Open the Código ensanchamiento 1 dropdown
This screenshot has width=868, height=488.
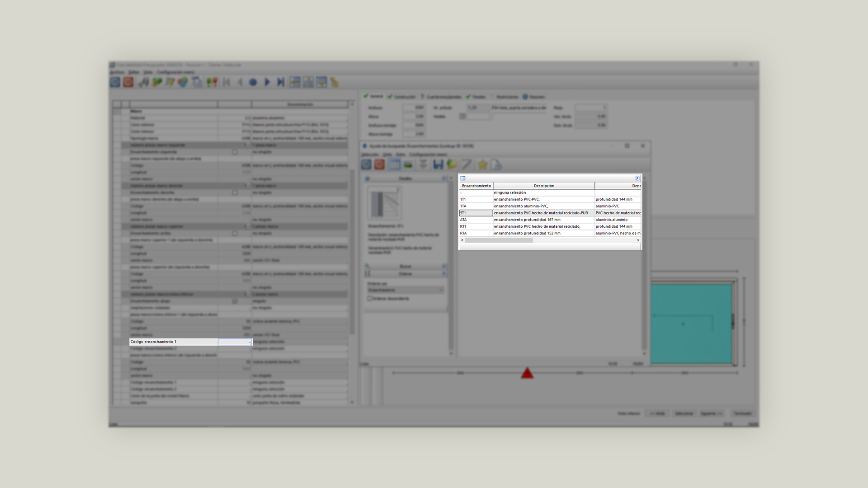click(x=250, y=342)
